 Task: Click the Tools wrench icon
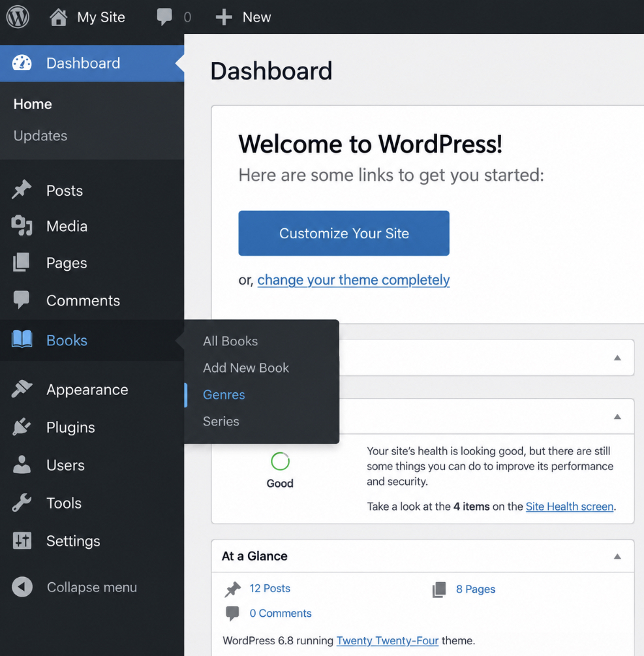click(x=22, y=503)
